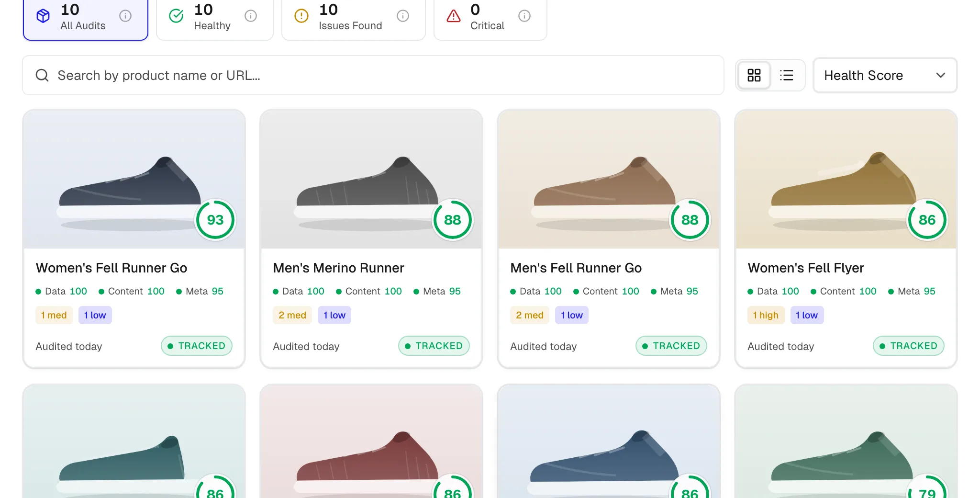Click the teal shoe thumbnail in second row
This screenshot has width=980, height=498.
134,441
